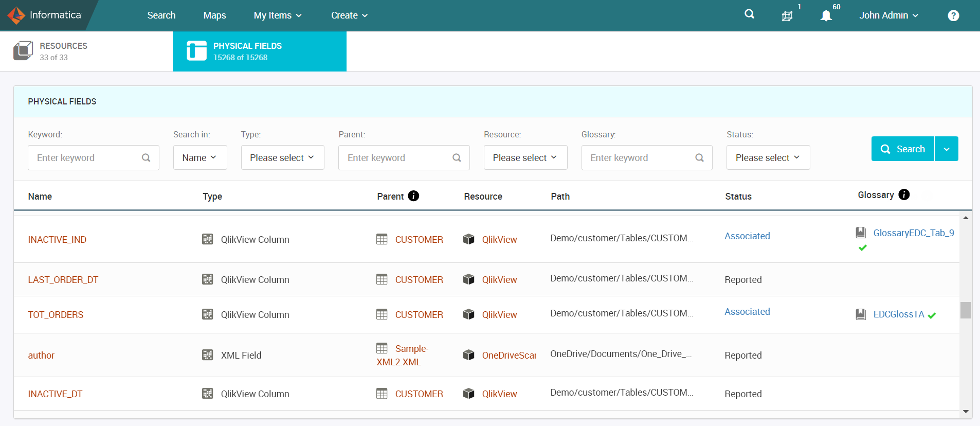The width and height of the screenshot is (980, 426).
Task: Click the XML Field icon in author row
Action: (x=208, y=355)
